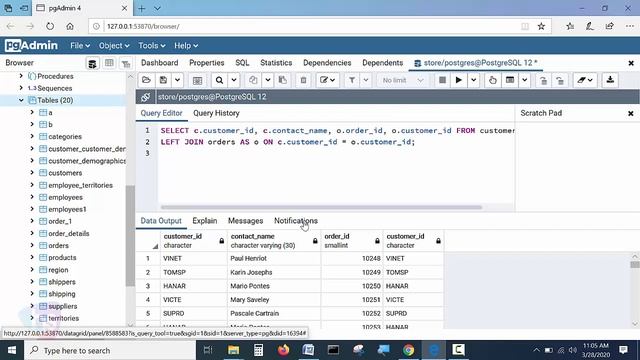Viewport: 640px width, 360px height.
Task: Open the File menu
Action: pos(80,46)
